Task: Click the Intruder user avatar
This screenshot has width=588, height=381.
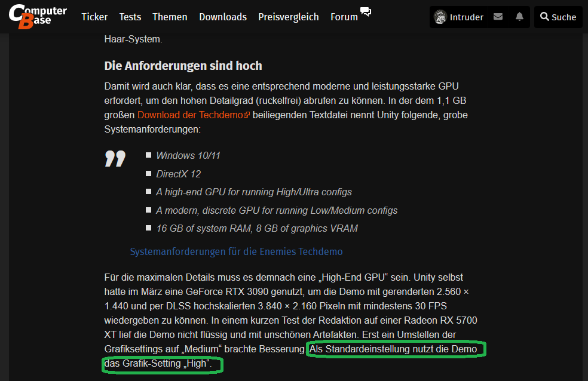Action: click(x=440, y=17)
